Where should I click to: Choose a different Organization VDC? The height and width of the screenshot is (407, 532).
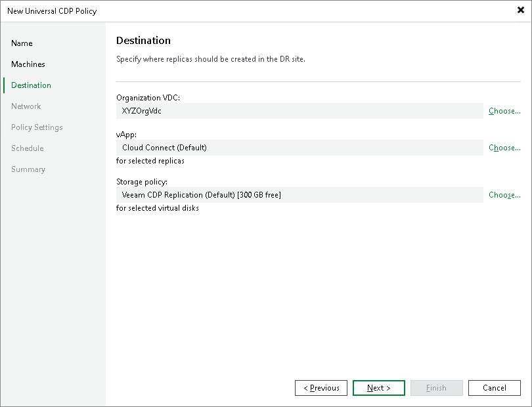click(504, 111)
